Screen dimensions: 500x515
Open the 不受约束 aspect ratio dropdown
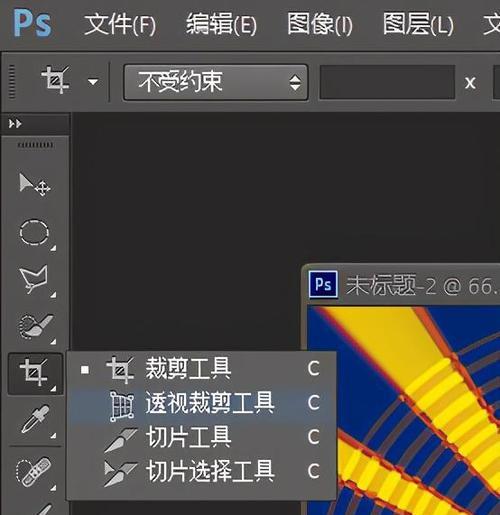pos(215,82)
